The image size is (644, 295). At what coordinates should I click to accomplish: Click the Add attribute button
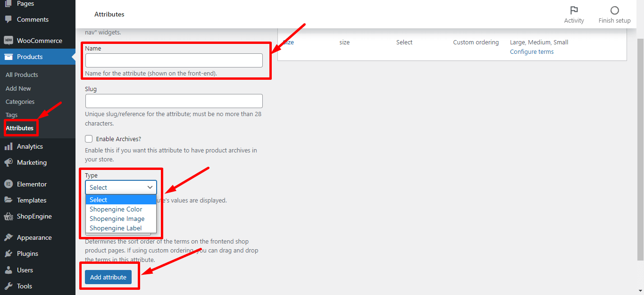coord(108,277)
